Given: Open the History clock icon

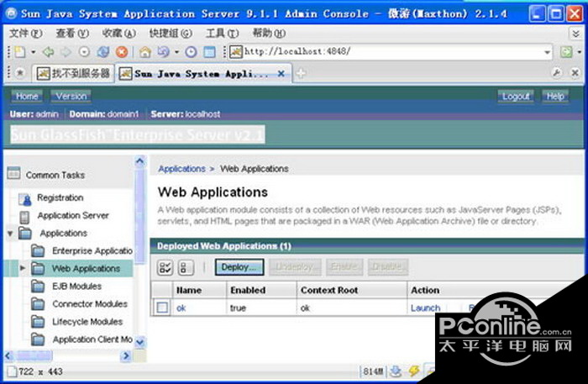Looking at the screenshot, I should click(191, 52).
